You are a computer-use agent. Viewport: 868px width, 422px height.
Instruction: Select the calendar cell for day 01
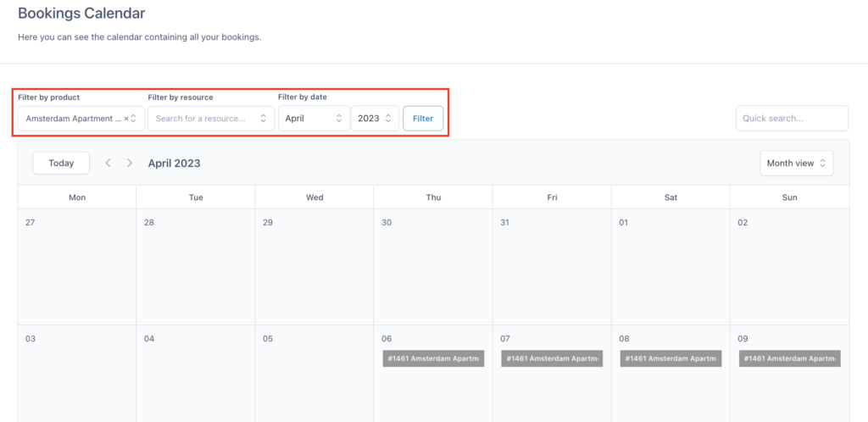tap(670, 267)
